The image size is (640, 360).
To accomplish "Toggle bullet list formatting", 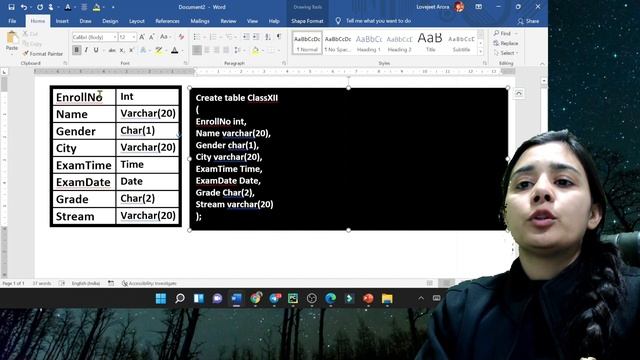I will tap(197, 37).
